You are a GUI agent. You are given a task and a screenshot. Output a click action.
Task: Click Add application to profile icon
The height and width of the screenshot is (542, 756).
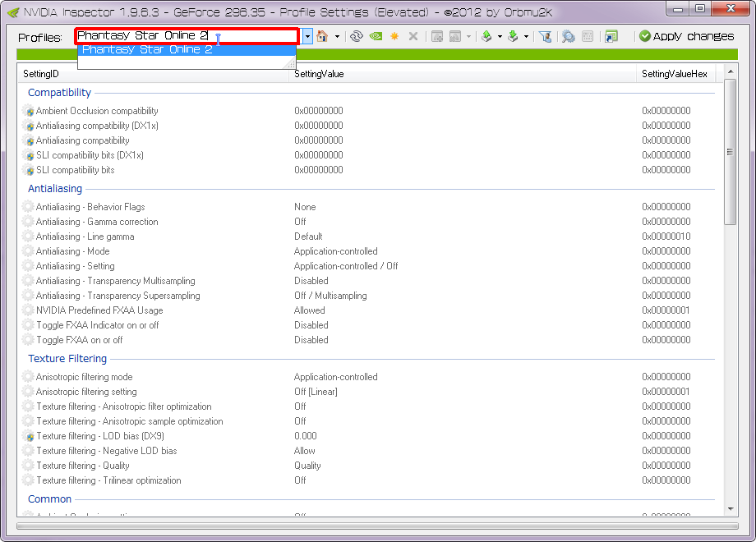pos(437,36)
